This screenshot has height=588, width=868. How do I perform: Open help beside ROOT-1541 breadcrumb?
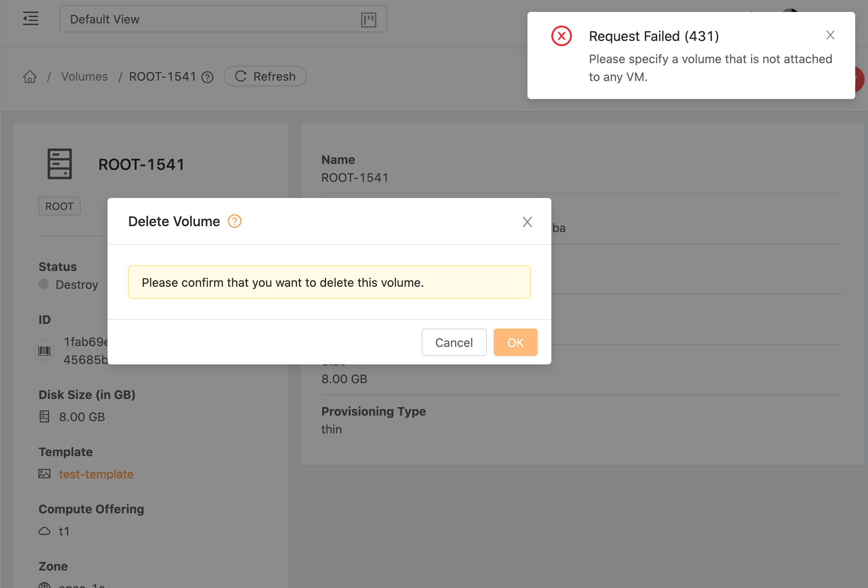pos(208,78)
